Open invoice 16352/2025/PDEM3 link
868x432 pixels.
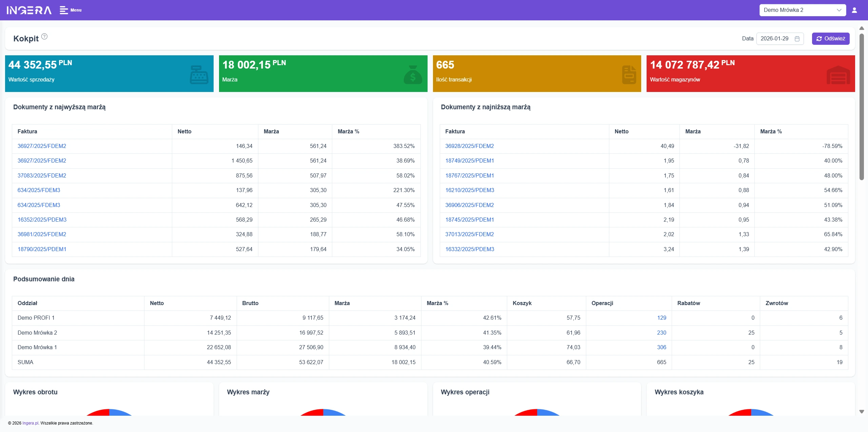coord(42,220)
